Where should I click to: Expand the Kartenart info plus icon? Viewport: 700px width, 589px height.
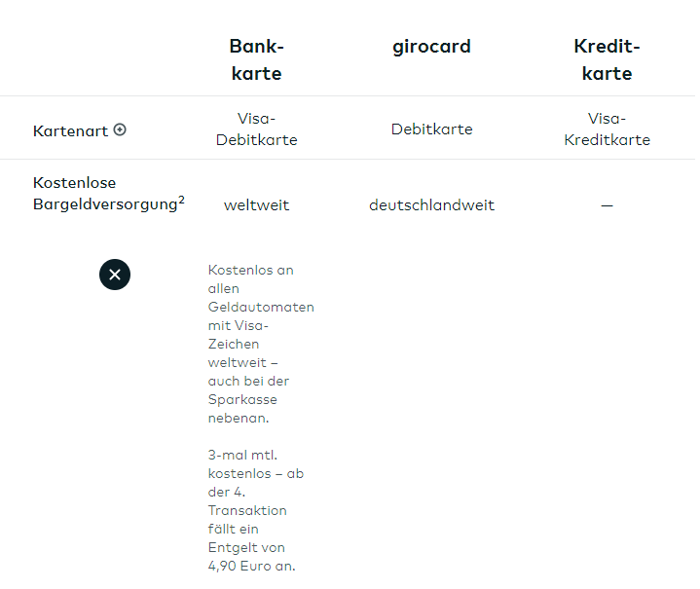120,129
